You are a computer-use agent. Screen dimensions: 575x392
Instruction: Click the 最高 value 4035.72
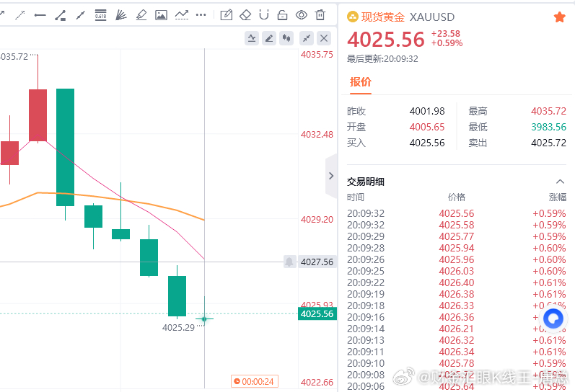(548, 111)
